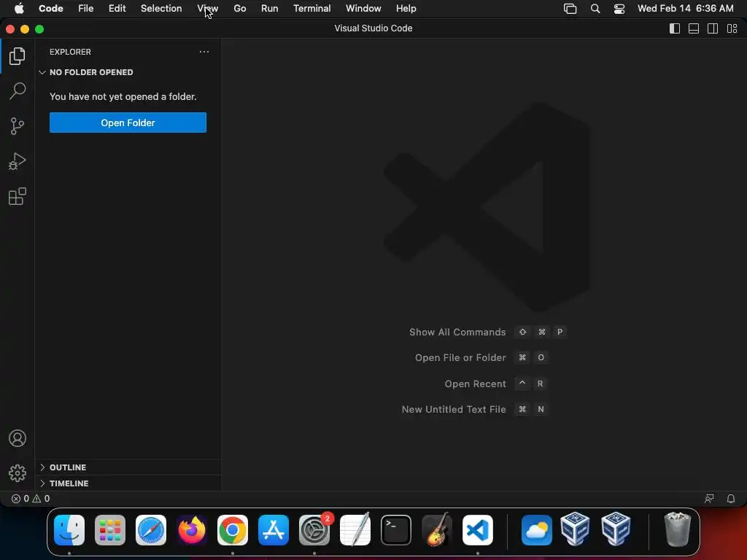Open the View menu
This screenshot has height=560, width=747.
(208, 8)
